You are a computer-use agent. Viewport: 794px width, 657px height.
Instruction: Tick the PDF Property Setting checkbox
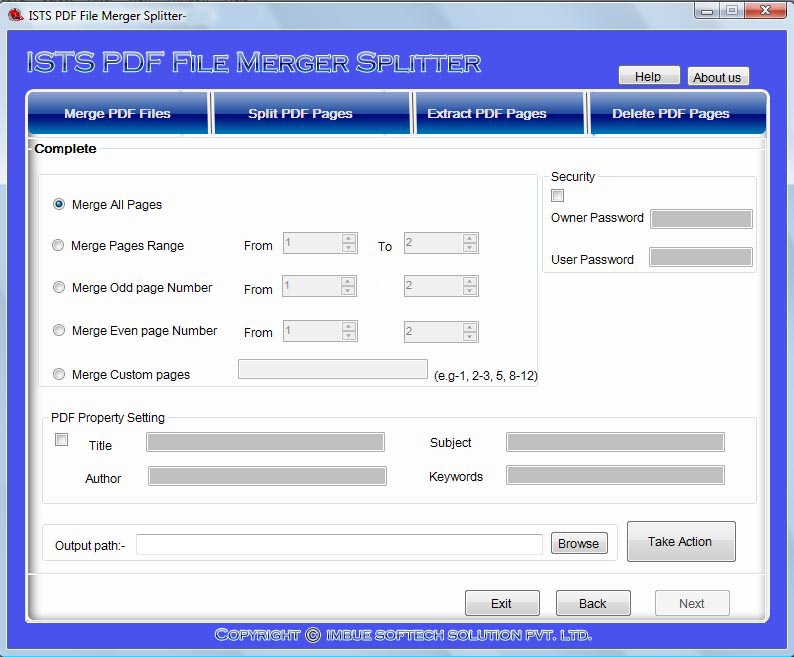[62, 440]
